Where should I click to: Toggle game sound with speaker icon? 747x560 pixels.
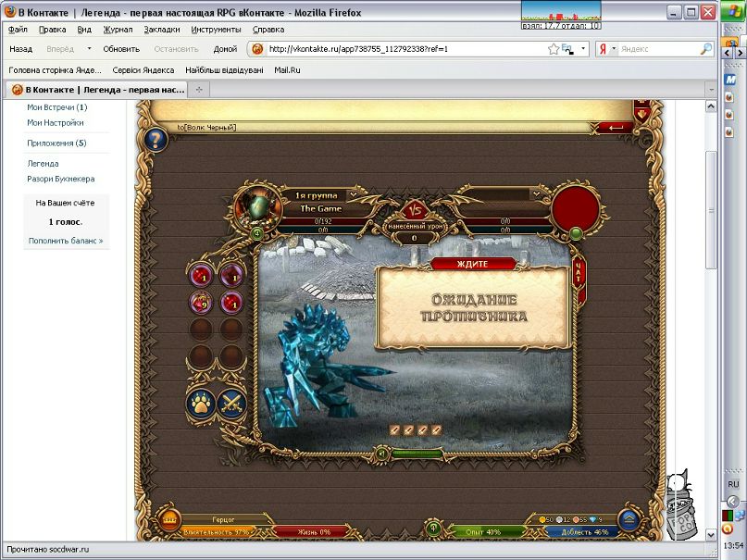[x=382, y=454]
